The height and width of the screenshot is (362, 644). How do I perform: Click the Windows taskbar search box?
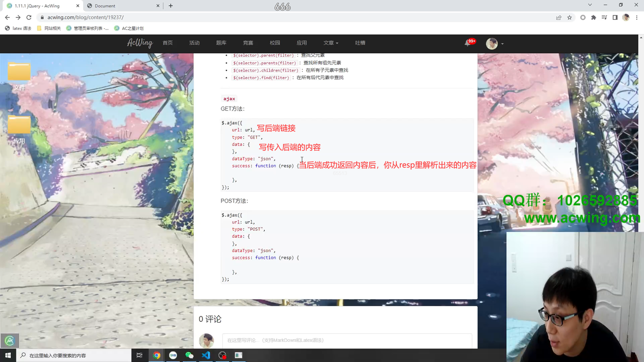[74, 355]
